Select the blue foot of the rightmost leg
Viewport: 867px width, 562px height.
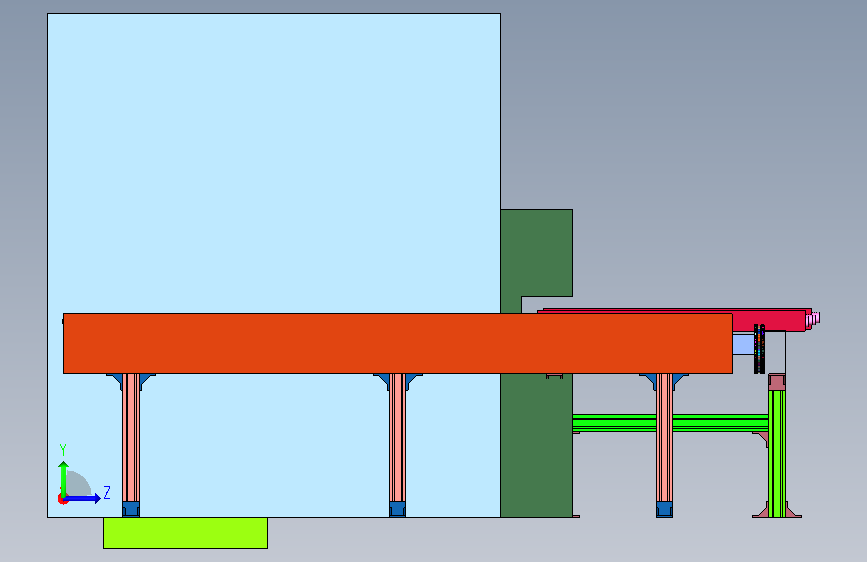click(x=665, y=509)
